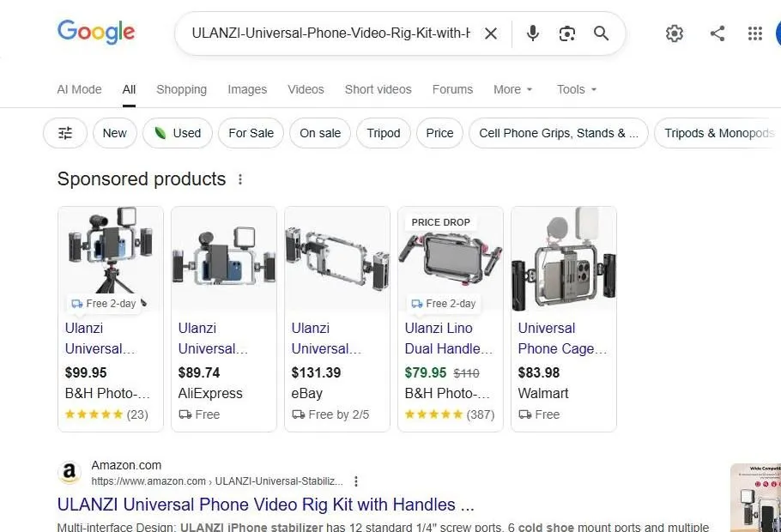Screen dimensions: 781x532
Task: Expand the Tools dropdown
Action: (x=577, y=89)
